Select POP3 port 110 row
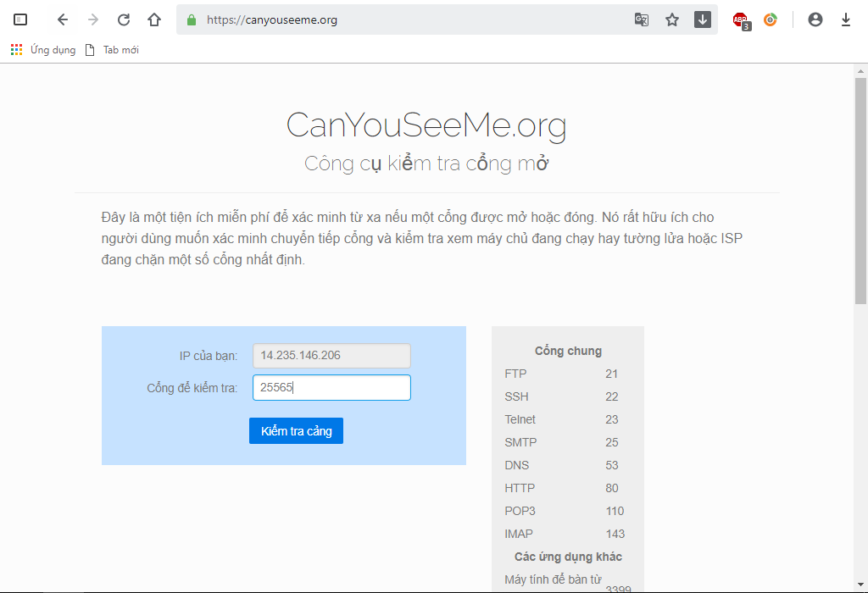Screen dimensions: 868x593 (567, 511)
